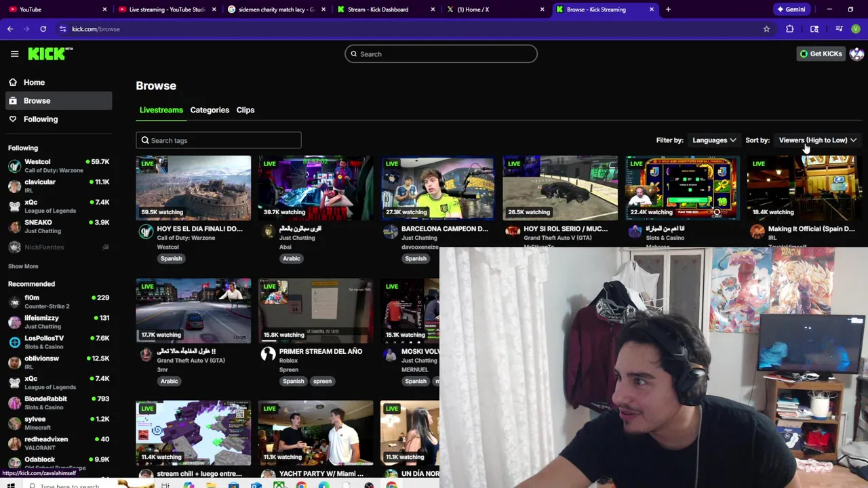
Task: Close the YouTube browser tab
Action: (104, 9)
